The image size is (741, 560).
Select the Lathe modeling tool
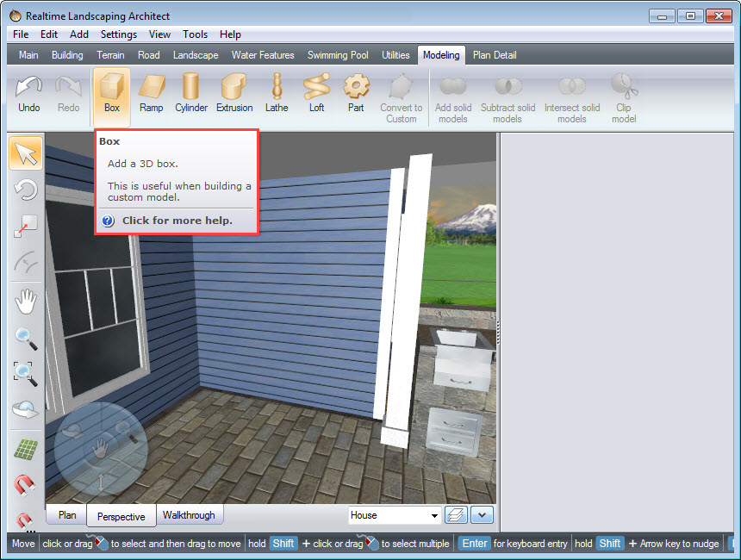pyautogui.click(x=277, y=95)
